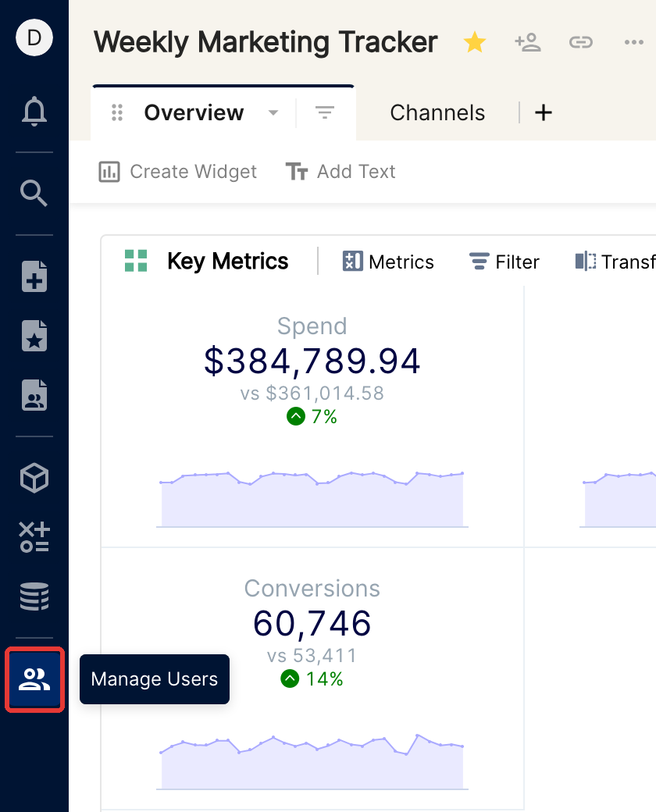Open the user avatar D menu
Image resolution: width=656 pixels, height=812 pixels.
pos(34,37)
